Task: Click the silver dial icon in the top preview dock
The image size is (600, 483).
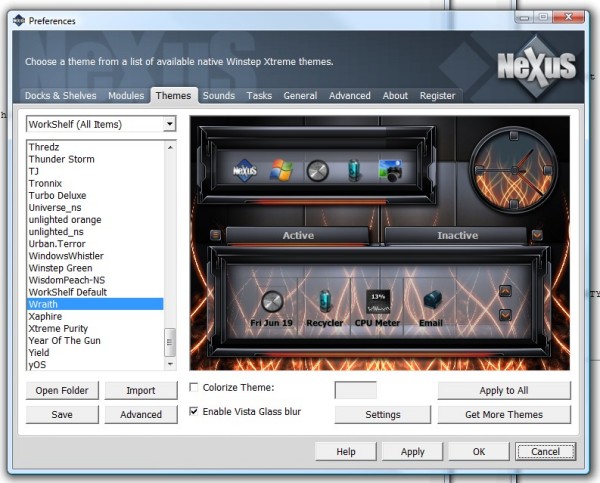Action: (318, 171)
